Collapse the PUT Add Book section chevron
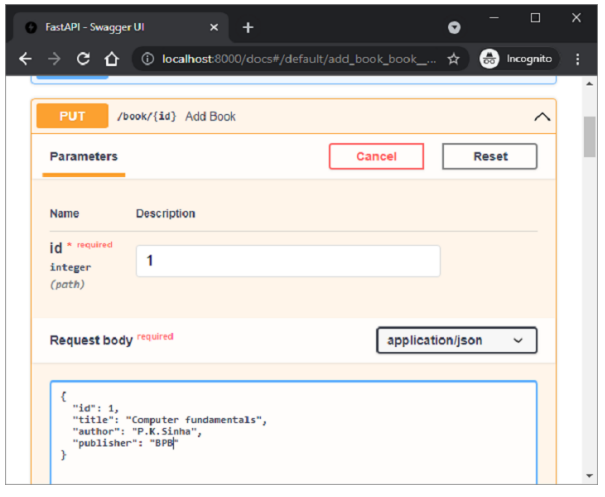This screenshot has width=605, height=497. click(542, 117)
